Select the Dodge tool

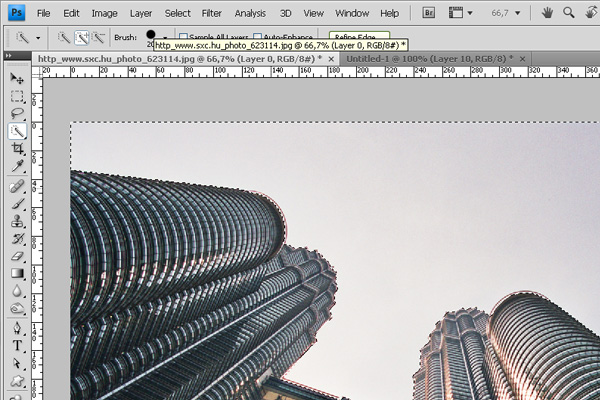coord(17,308)
